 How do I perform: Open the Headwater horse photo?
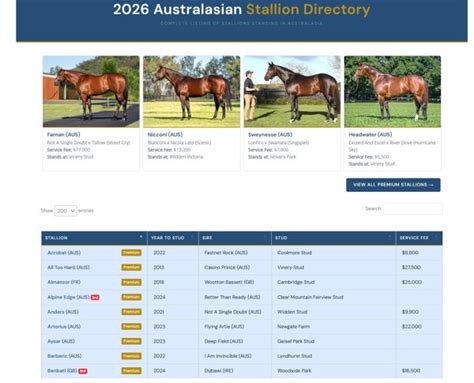point(392,92)
